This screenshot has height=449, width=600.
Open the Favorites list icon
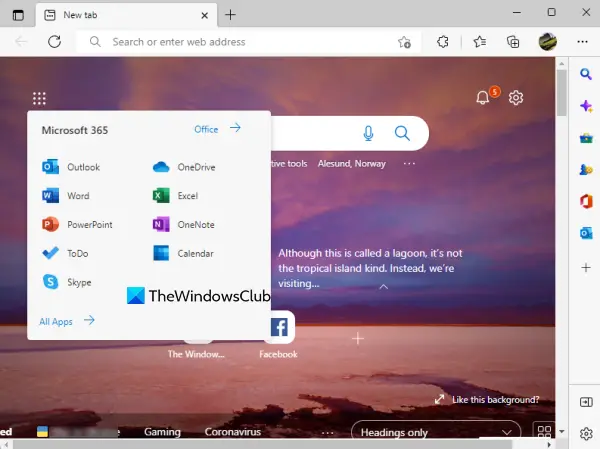479,41
